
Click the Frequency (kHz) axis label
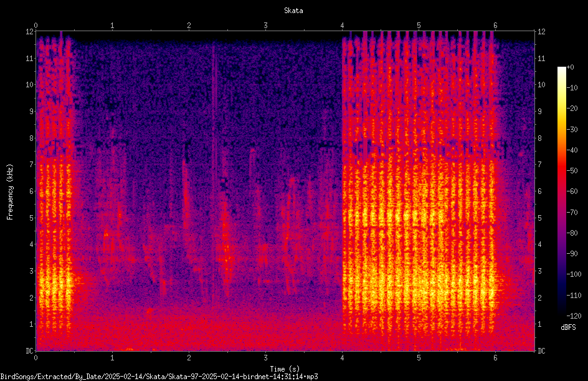click(x=10, y=191)
